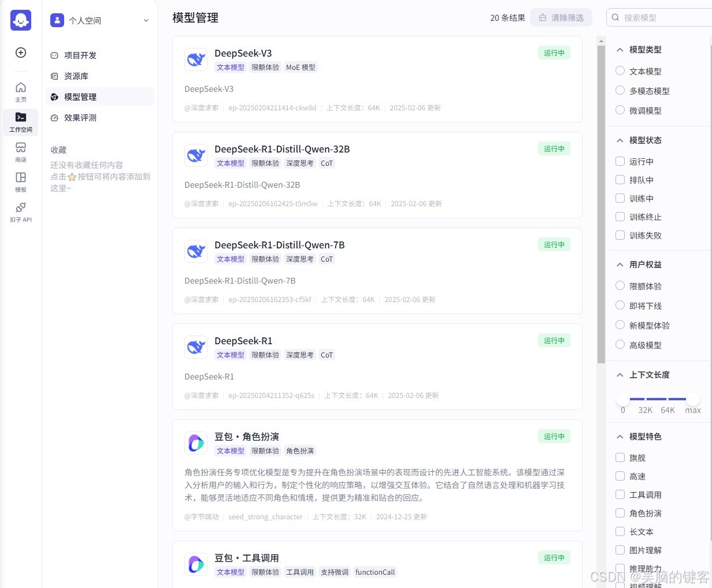712x588 pixels.
Task: Open the DeepSeek-V3 model title
Action: (x=243, y=53)
